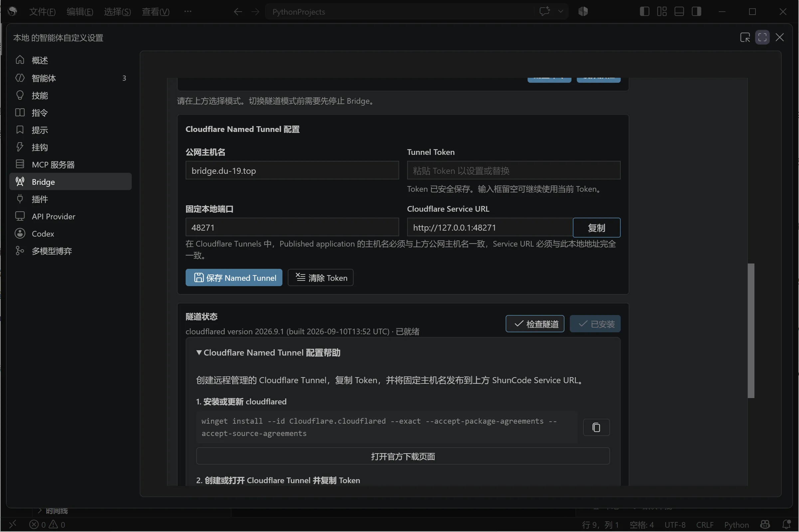Click the open-in-editor icon beside fullscreen

point(745,37)
